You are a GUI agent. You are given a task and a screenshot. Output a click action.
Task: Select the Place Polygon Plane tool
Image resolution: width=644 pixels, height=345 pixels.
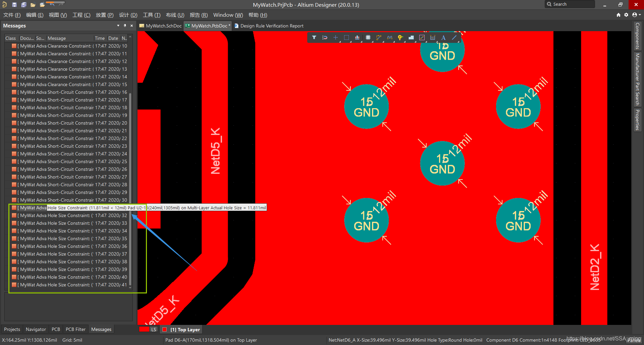coord(411,38)
